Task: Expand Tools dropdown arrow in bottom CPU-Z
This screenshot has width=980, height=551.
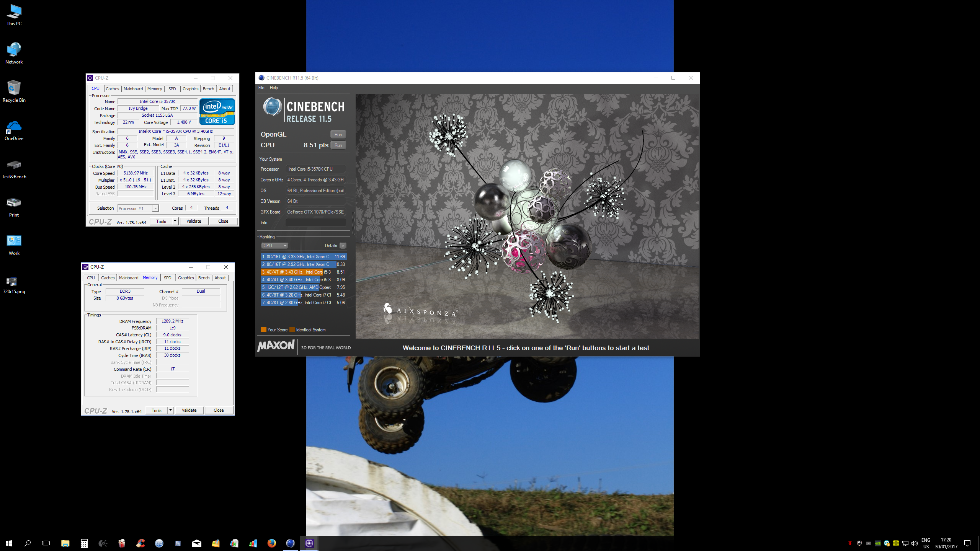Action: click(170, 410)
